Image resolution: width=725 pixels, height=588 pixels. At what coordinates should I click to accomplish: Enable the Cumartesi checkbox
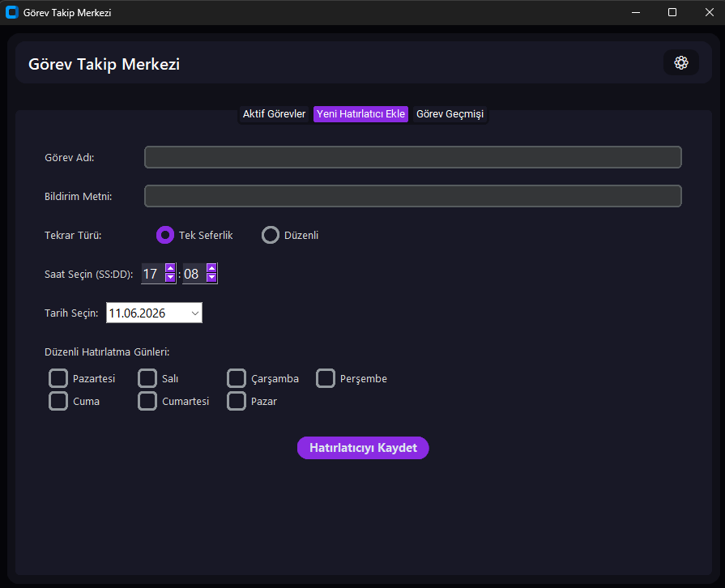click(x=147, y=401)
